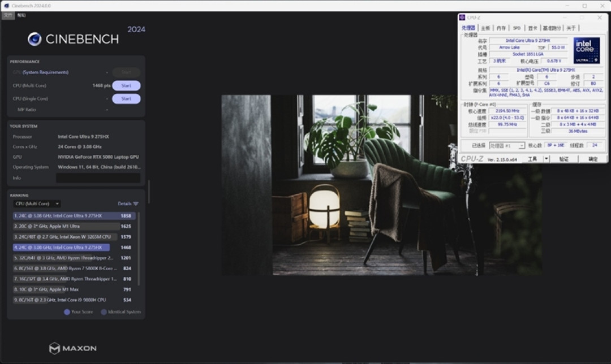
Task: Switch to the SPD tab in CPU-Z
Action: 517,28
